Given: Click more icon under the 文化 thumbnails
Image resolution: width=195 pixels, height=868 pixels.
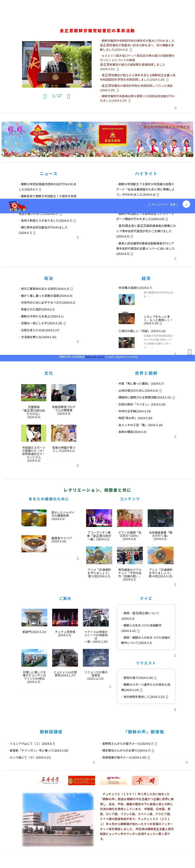Looking at the screenshot, I should pyautogui.click(x=78, y=465).
